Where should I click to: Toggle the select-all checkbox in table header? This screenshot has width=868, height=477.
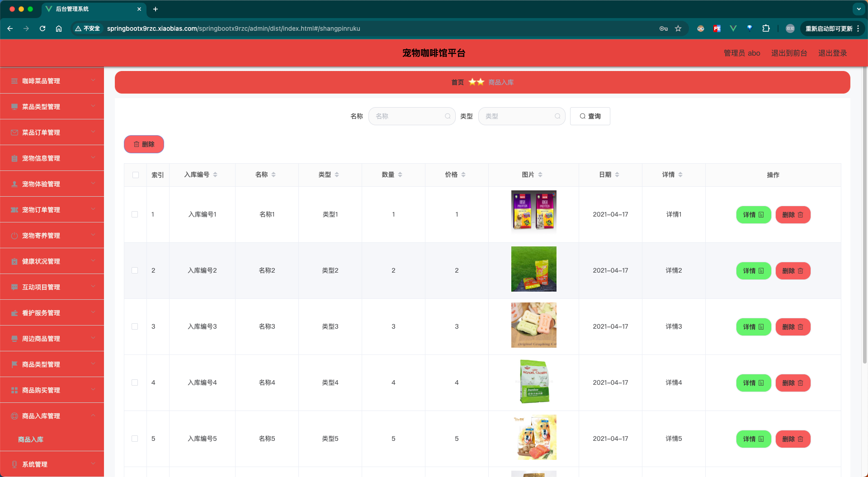point(136,175)
